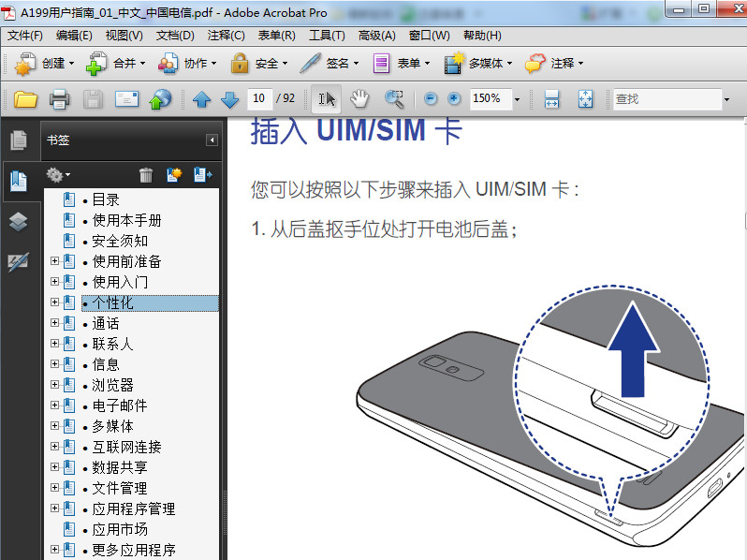Viewport: 747px width, 560px height.
Task: Click the email envelope icon
Action: [x=126, y=99]
